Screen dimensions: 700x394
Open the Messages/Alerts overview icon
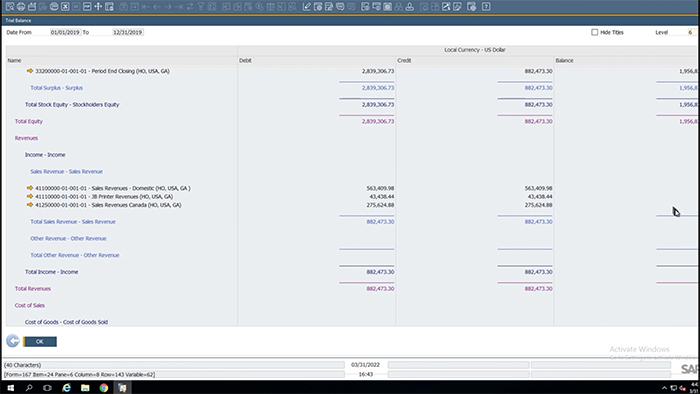pyautogui.click(x=340, y=7)
